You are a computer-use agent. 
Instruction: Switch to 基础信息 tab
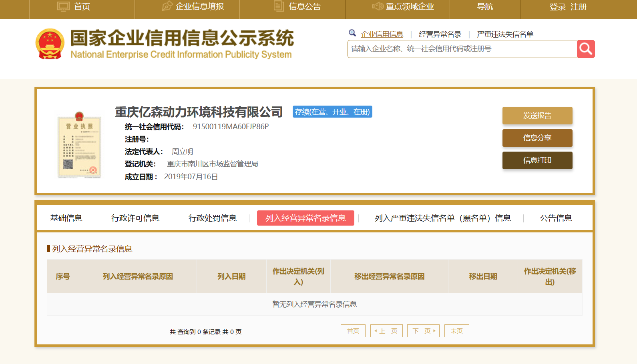[x=66, y=218]
